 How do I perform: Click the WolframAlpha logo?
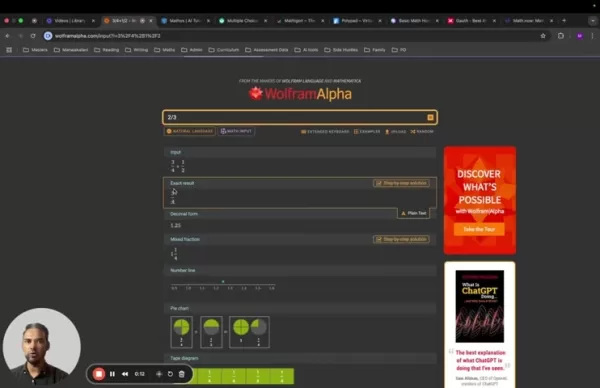300,94
